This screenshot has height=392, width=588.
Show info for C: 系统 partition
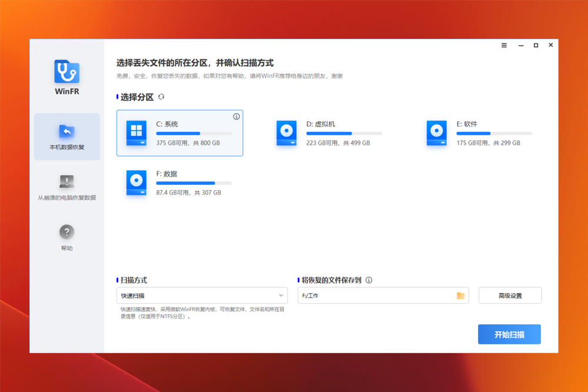236,117
